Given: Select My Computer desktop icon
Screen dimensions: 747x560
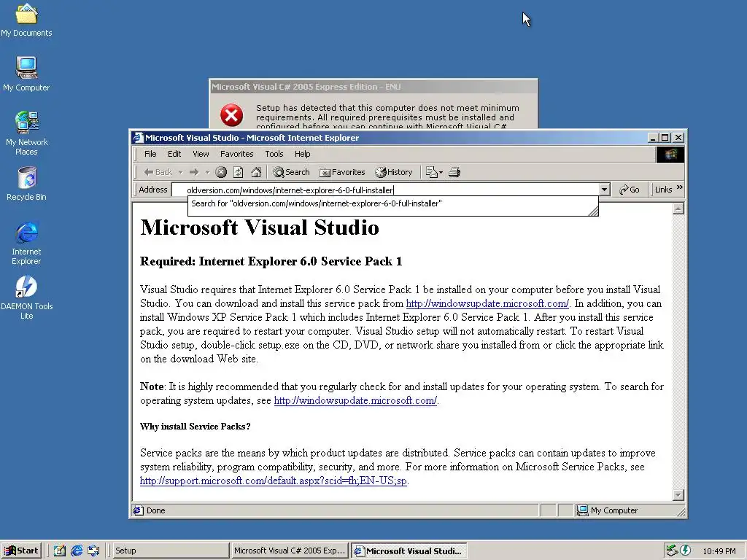Looking at the screenshot, I should [26, 74].
